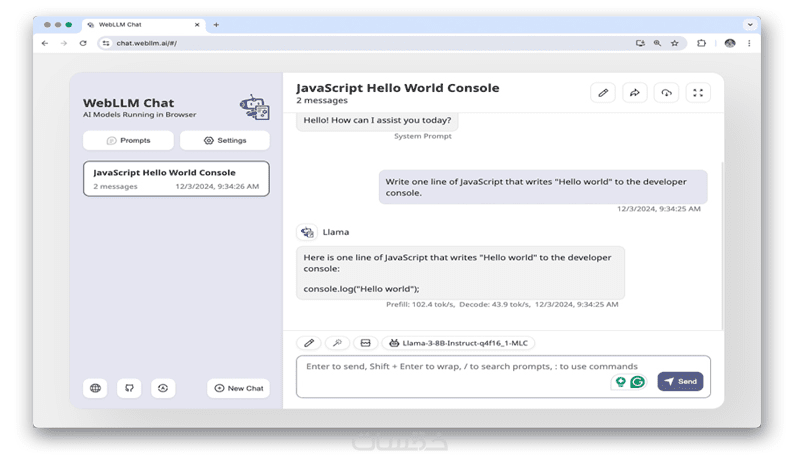Click the install app icon in address bar

[640, 43]
